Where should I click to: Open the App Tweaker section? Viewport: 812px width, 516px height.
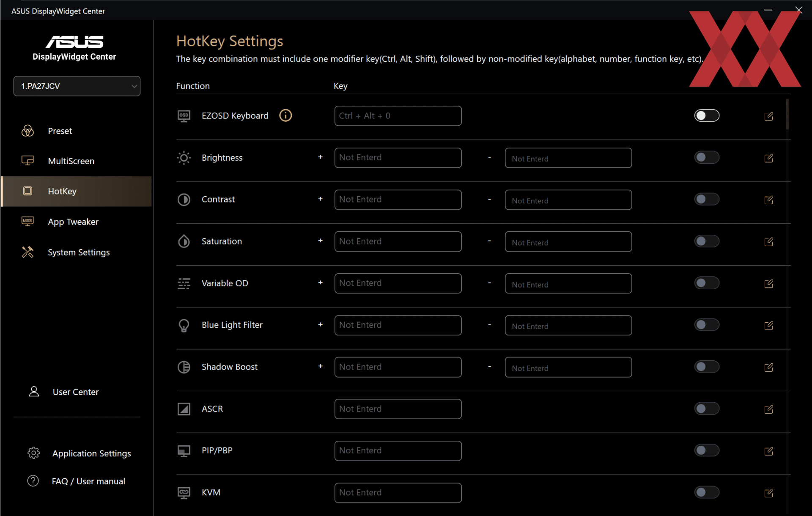(x=77, y=222)
